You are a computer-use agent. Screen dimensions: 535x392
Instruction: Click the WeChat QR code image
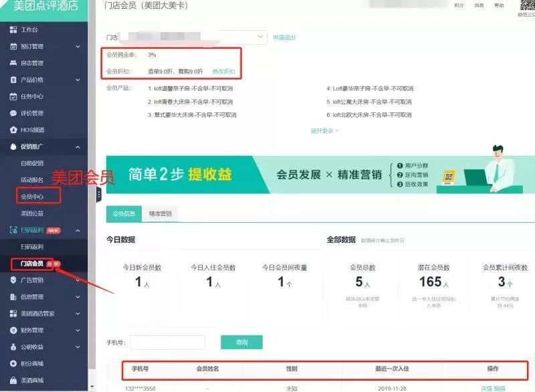tap(528, 5)
